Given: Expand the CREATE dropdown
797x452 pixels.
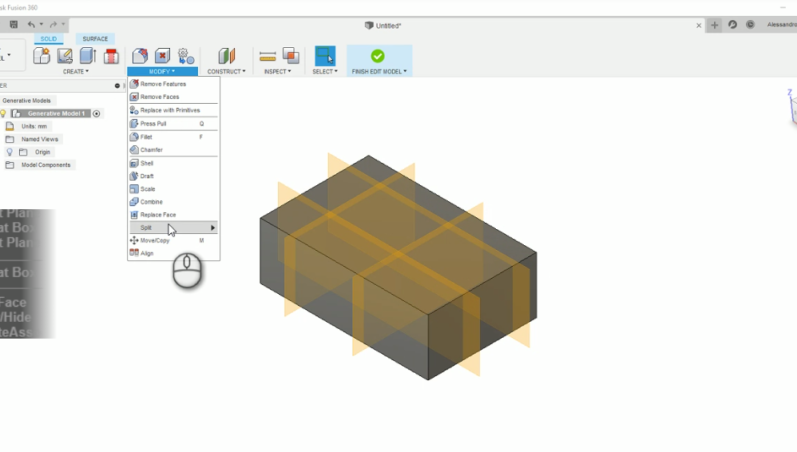Looking at the screenshot, I should coord(76,72).
